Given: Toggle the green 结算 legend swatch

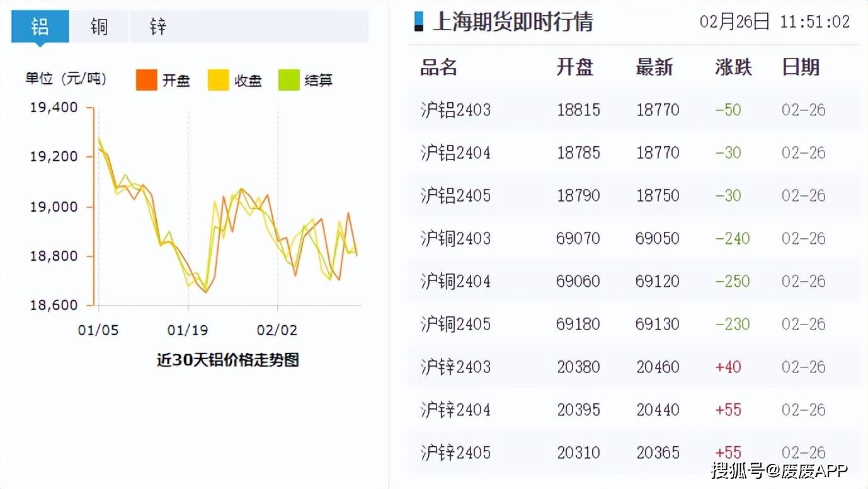Looking at the screenshot, I should coord(289,80).
